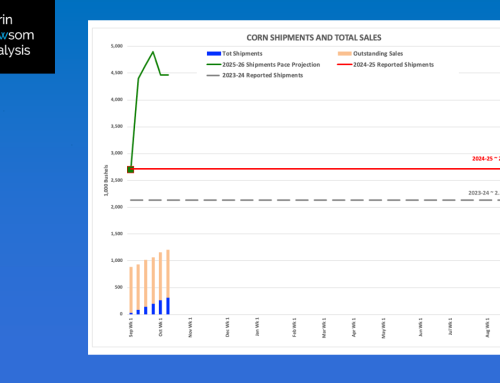Click the gray 2023-24 data label

click(x=484, y=193)
